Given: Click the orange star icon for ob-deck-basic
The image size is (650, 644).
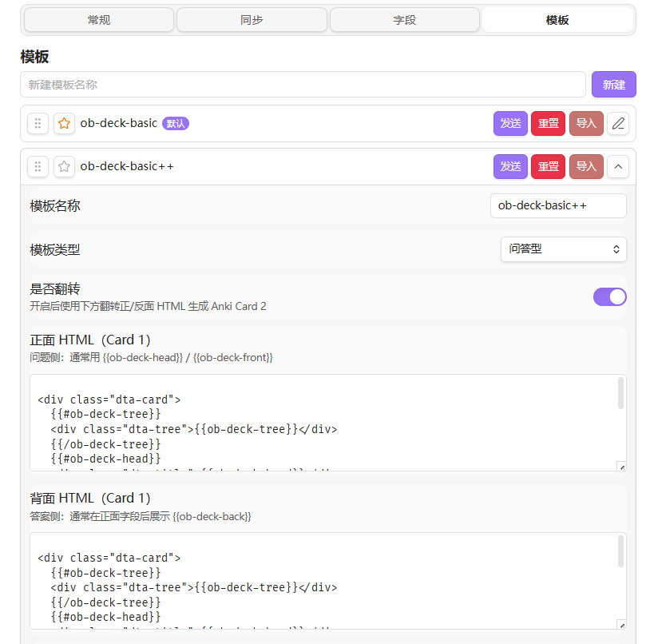Looking at the screenshot, I should coord(64,124).
